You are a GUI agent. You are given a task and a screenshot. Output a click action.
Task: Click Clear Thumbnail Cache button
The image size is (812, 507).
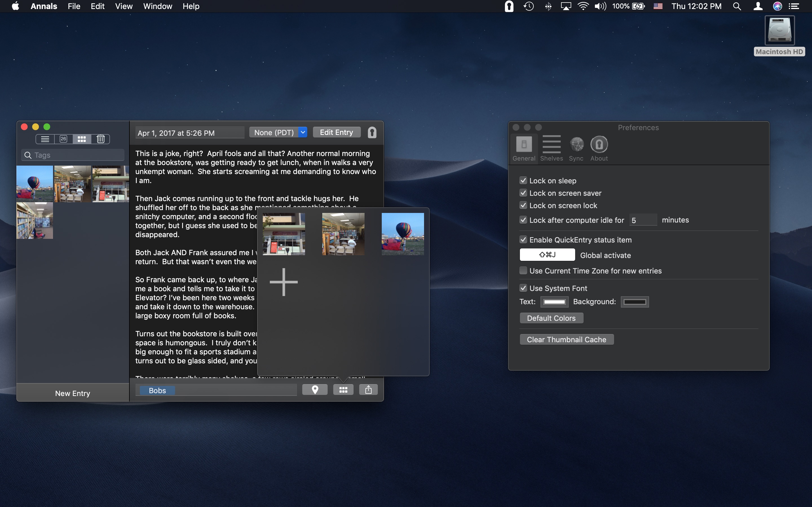pos(566,339)
